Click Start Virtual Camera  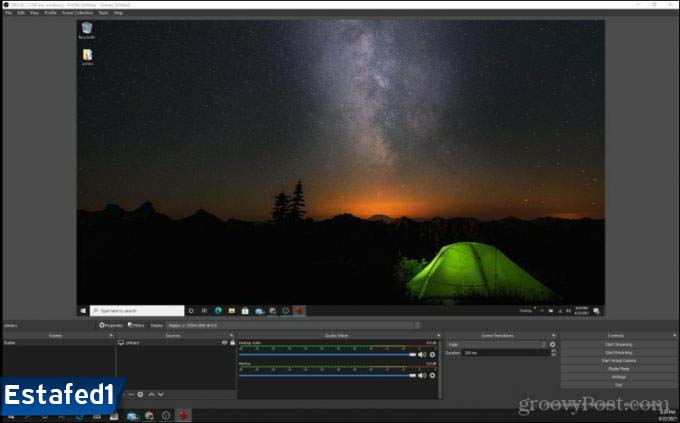618,361
